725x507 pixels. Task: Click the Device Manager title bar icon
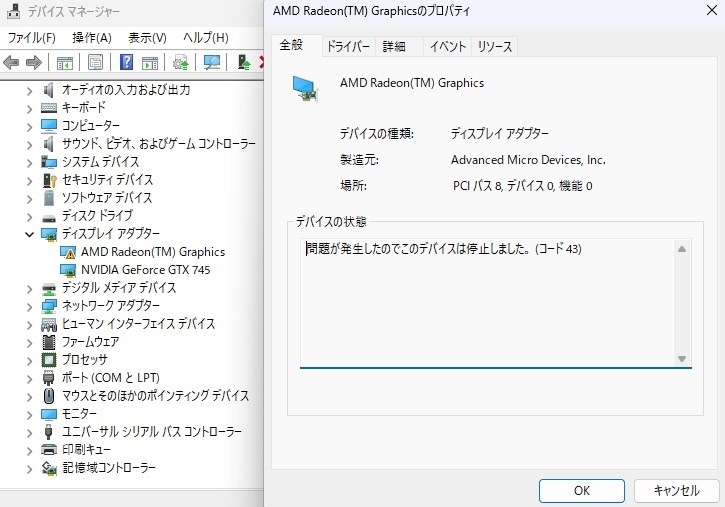(13, 11)
